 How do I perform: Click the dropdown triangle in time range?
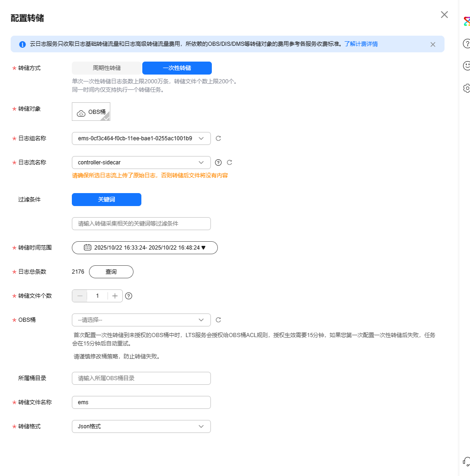(203, 248)
